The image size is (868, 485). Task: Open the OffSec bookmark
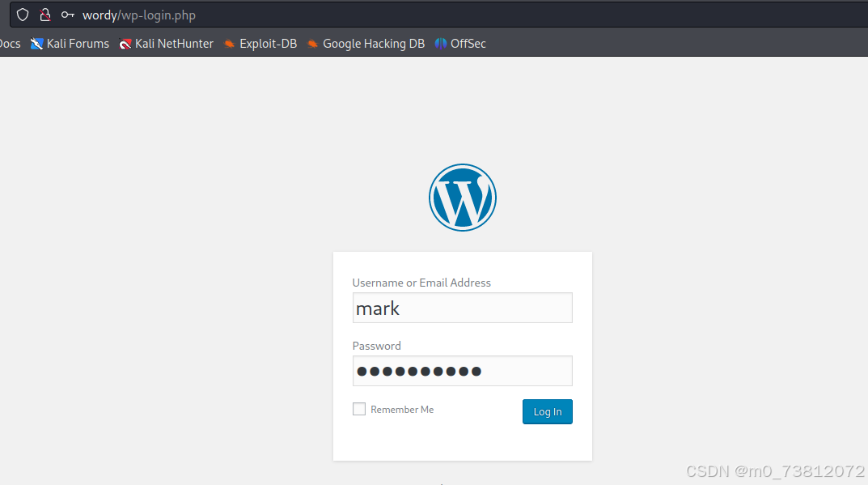tap(460, 43)
